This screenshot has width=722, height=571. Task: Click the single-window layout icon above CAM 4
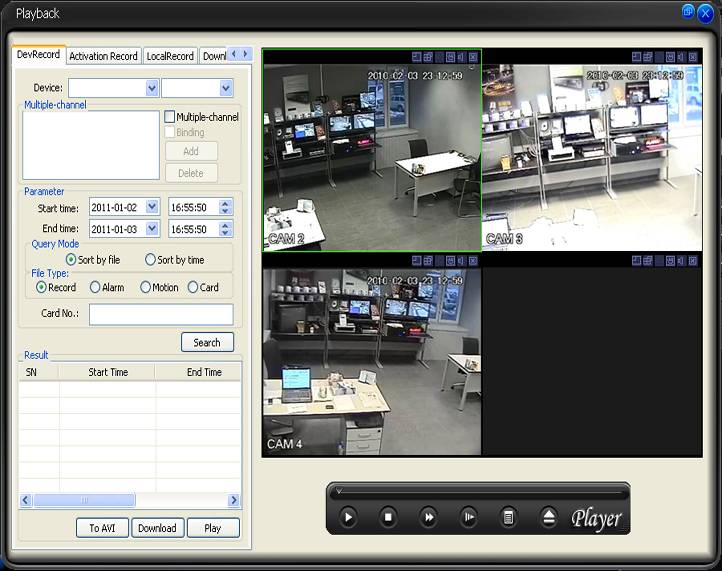[417, 261]
